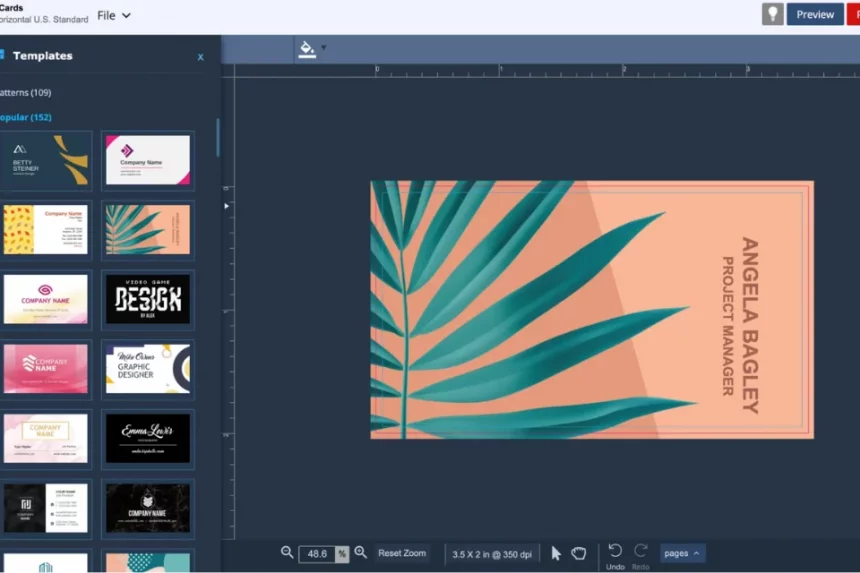Image resolution: width=860 pixels, height=573 pixels.
Task: Click the 3.5 X 2 in @ 350 dpi label
Action: point(492,554)
